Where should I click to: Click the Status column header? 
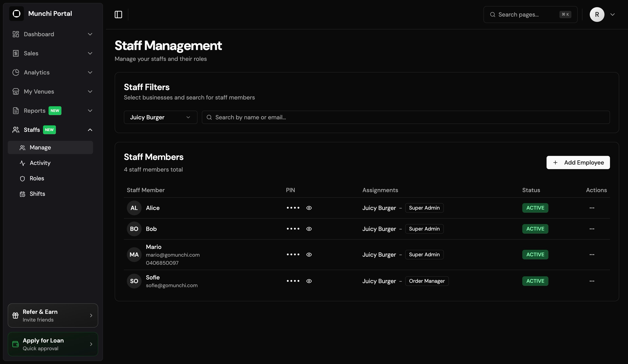click(531, 190)
